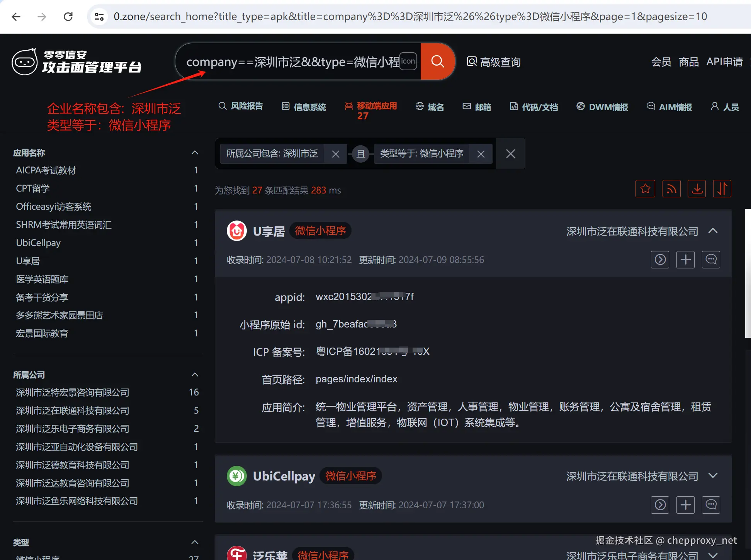Click the 会员 link in header

click(661, 62)
